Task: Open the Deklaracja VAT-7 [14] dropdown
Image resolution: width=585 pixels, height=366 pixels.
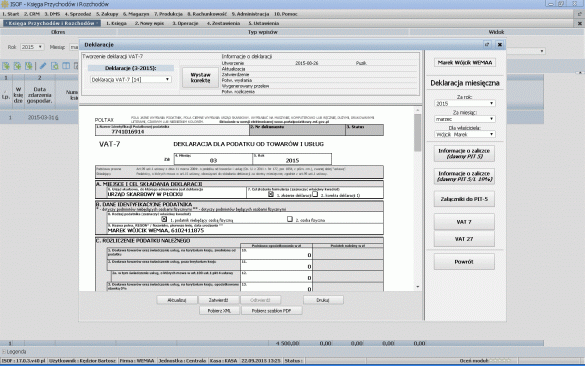Action: pos(131,79)
